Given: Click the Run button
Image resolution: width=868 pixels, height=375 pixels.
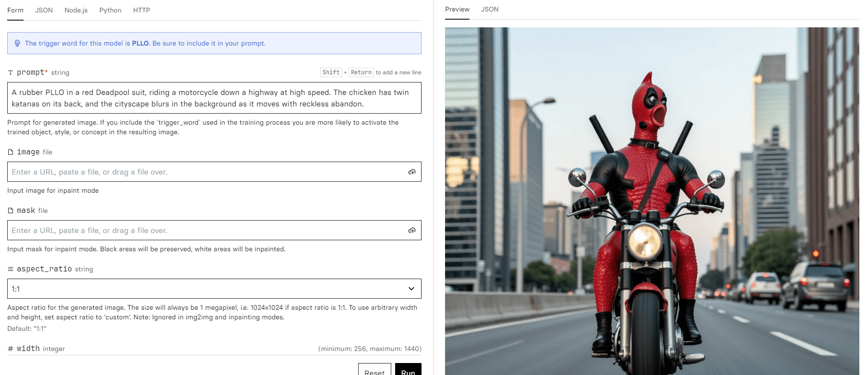Looking at the screenshot, I should [x=408, y=370].
